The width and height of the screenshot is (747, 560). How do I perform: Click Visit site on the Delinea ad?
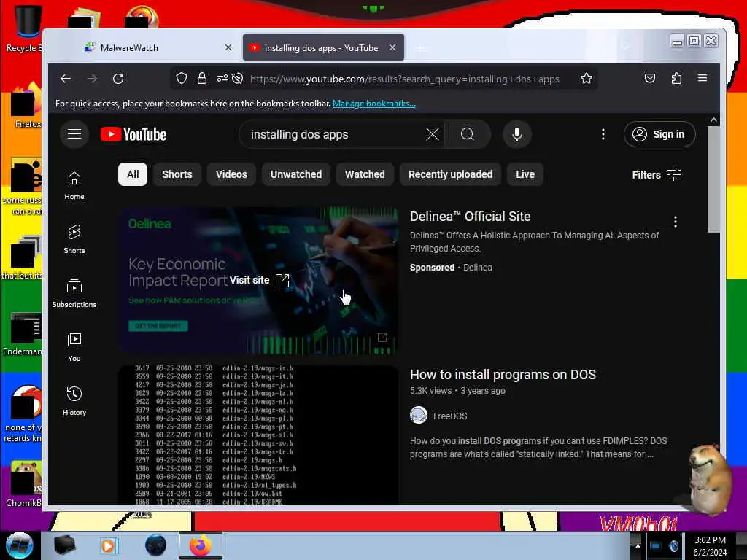259,280
